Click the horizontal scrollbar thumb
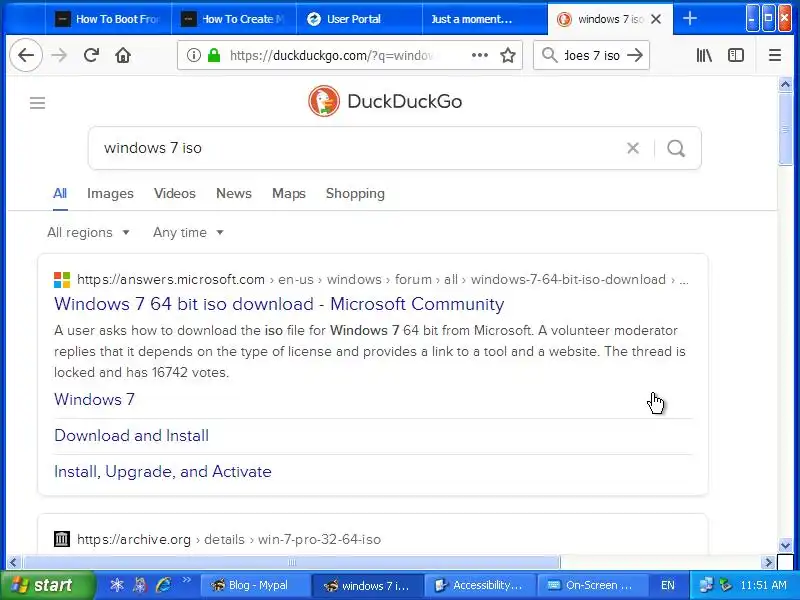Image resolution: width=800 pixels, height=600 pixels. click(x=291, y=562)
